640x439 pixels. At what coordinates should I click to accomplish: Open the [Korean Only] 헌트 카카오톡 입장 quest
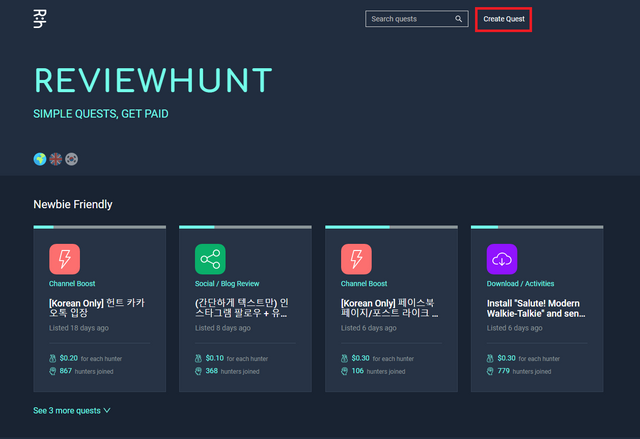[x=97, y=308]
